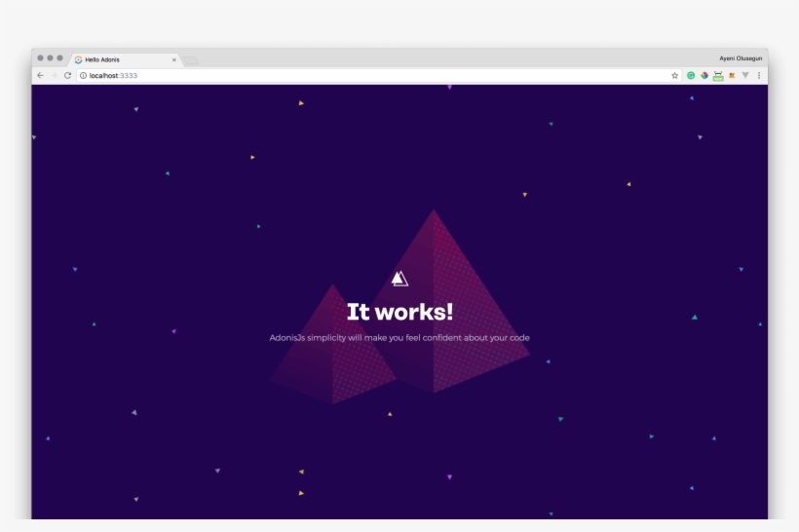This screenshot has height=532, width=799.
Task: Open the color wheel extension
Action: tap(704, 75)
